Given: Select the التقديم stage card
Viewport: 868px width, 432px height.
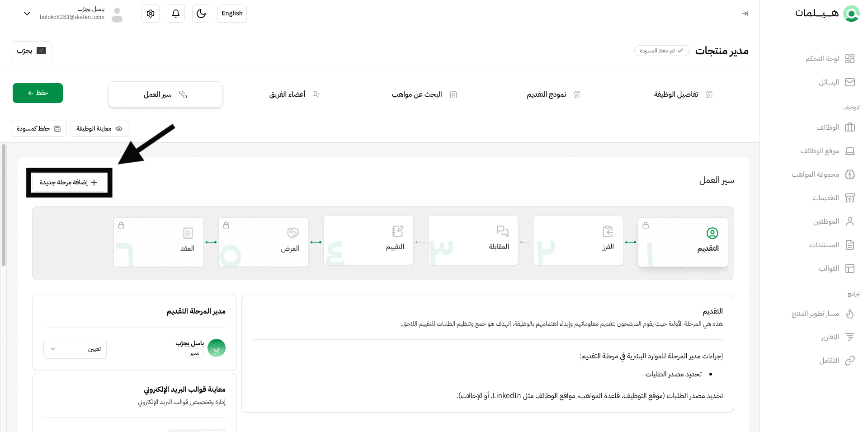Looking at the screenshot, I should tap(683, 242).
